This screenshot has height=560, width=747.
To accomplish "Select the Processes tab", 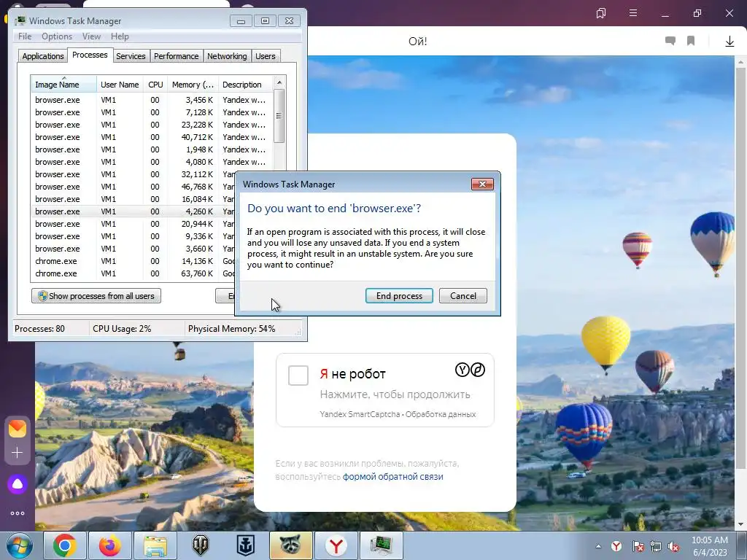I will 90,55.
